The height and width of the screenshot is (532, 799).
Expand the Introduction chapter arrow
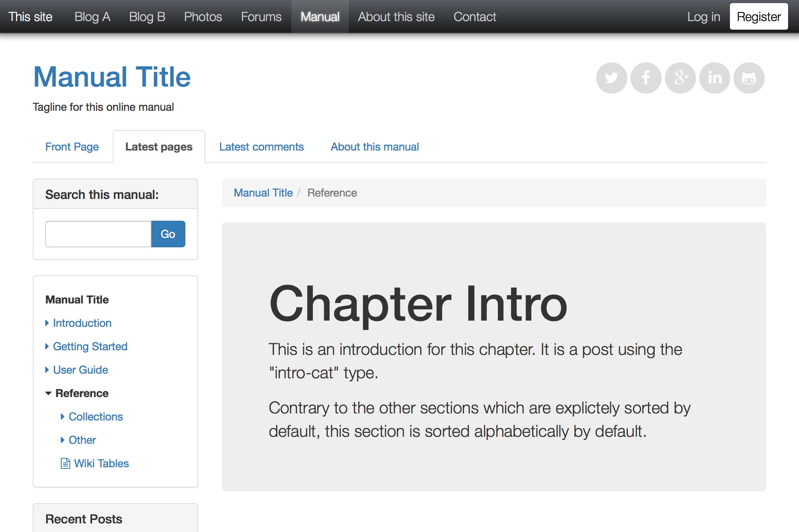(47, 323)
